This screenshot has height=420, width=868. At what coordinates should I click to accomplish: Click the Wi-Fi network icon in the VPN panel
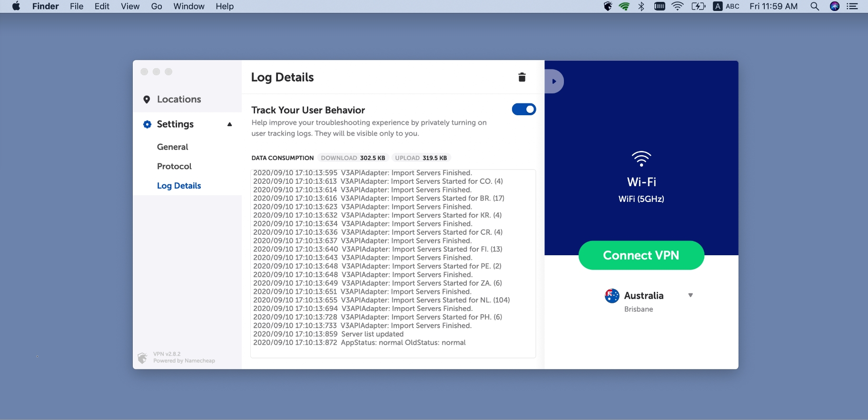coord(641,159)
